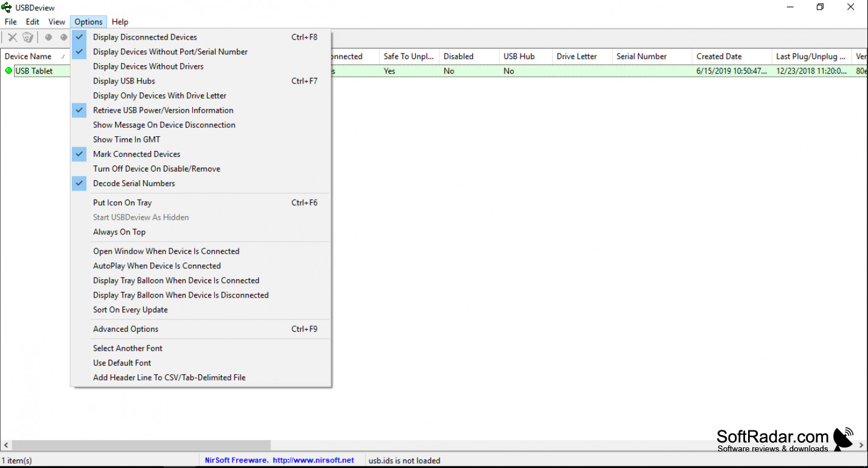Enable Display USB Hubs option
The image size is (868, 468).
pos(201,81)
